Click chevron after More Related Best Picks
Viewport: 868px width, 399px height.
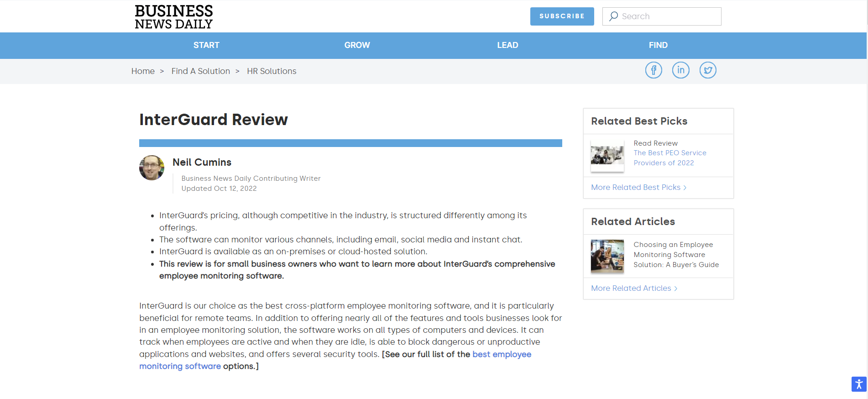pos(685,188)
